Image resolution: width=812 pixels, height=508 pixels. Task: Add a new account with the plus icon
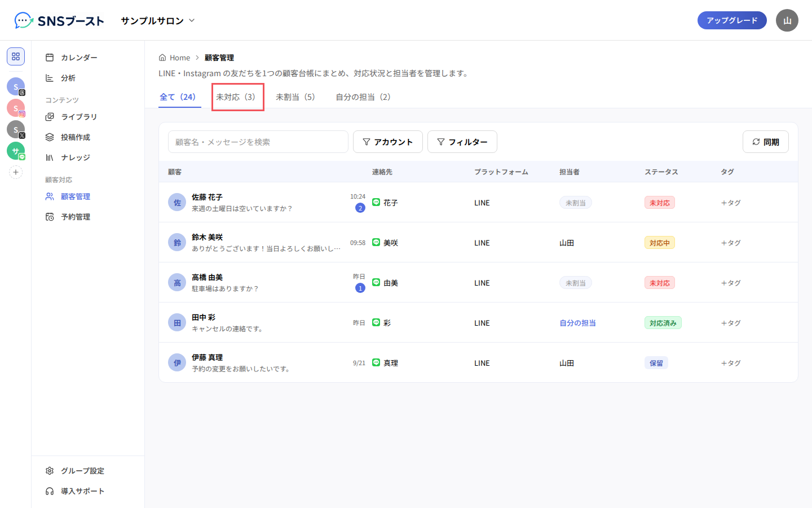16,172
